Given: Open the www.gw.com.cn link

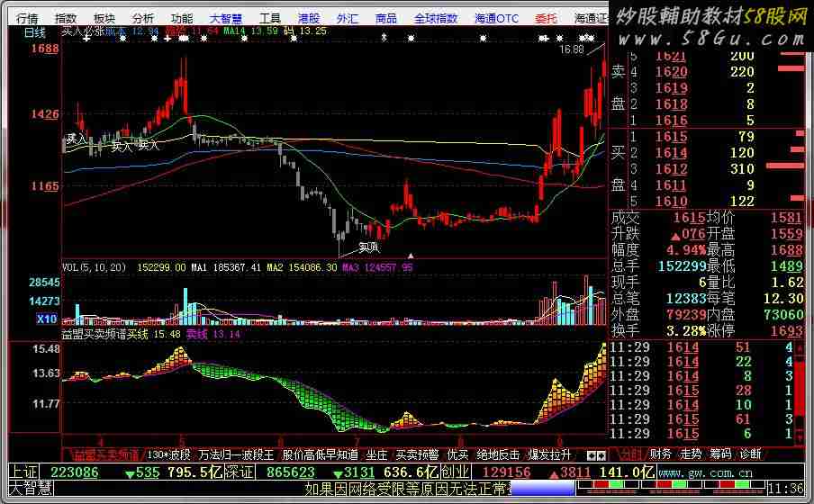Looking at the screenshot, I should [705, 473].
